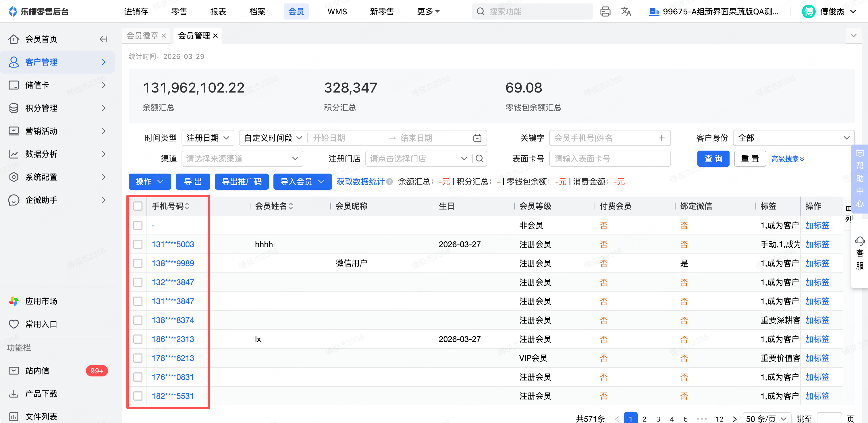The width and height of the screenshot is (868, 423).
Task: Switch to the 会员徽章 tab
Action: tap(142, 36)
